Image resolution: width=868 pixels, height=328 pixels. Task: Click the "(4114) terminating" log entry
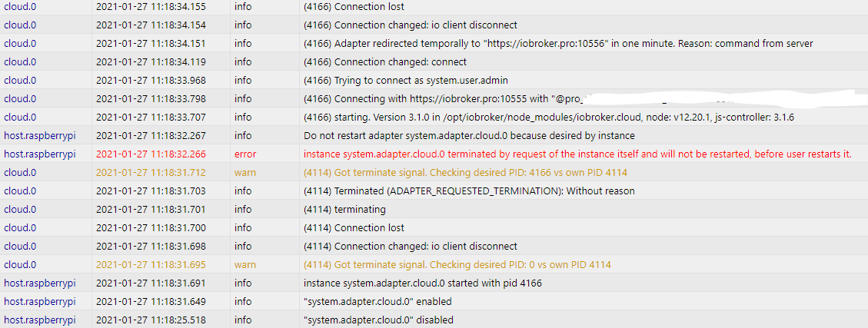344,209
